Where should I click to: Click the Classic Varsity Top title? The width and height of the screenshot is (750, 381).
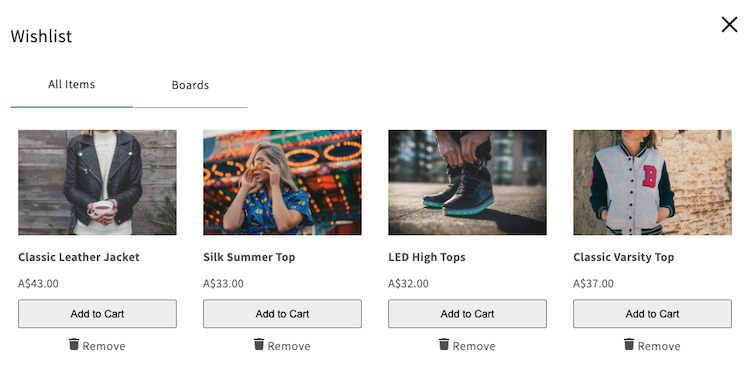pyautogui.click(x=624, y=257)
